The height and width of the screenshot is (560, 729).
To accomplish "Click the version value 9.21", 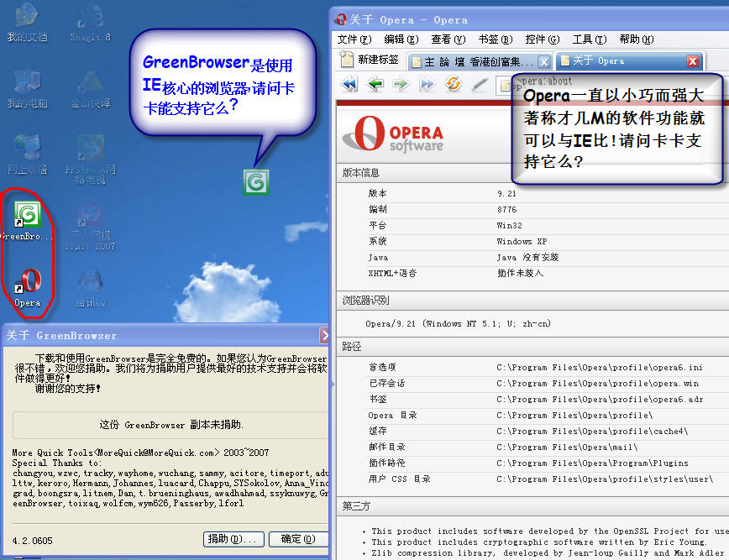I will 506,193.
